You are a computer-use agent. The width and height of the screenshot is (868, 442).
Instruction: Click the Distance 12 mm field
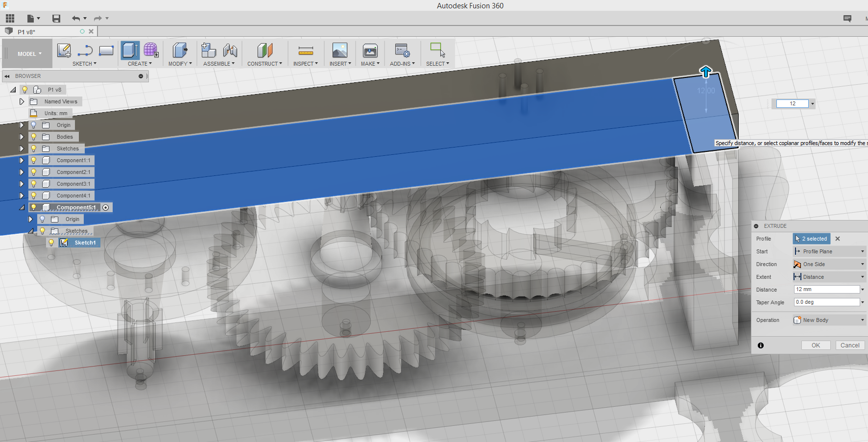click(827, 290)
